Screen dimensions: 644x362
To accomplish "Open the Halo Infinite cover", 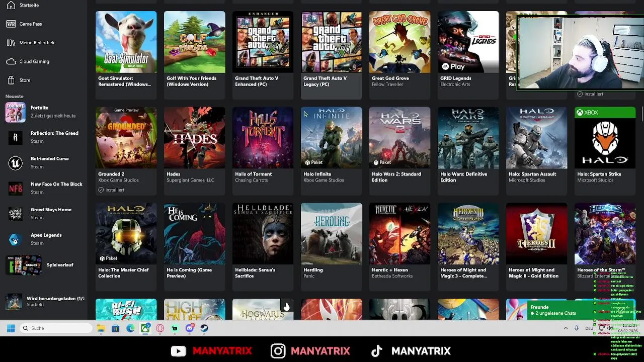I will [x=331, y=138].
